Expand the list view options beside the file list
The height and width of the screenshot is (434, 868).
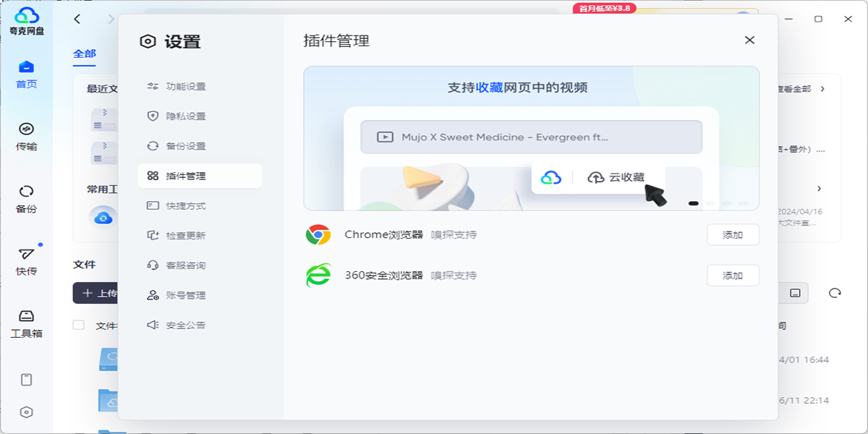(x=796, y=292)
